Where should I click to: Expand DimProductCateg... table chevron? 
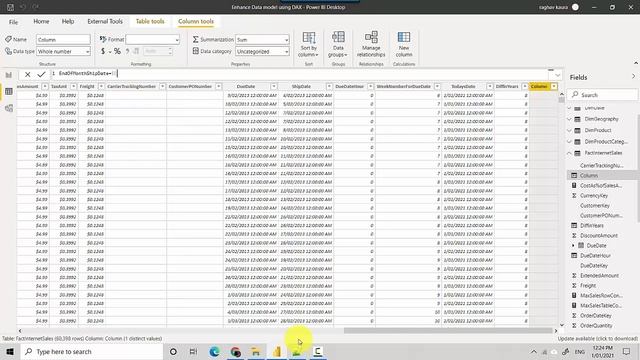point(569,142)
